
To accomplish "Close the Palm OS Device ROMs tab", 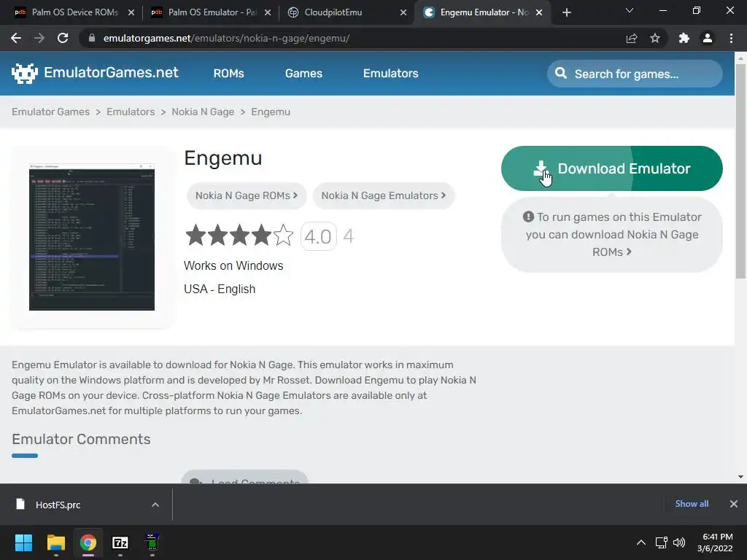I will click(131, 12).
